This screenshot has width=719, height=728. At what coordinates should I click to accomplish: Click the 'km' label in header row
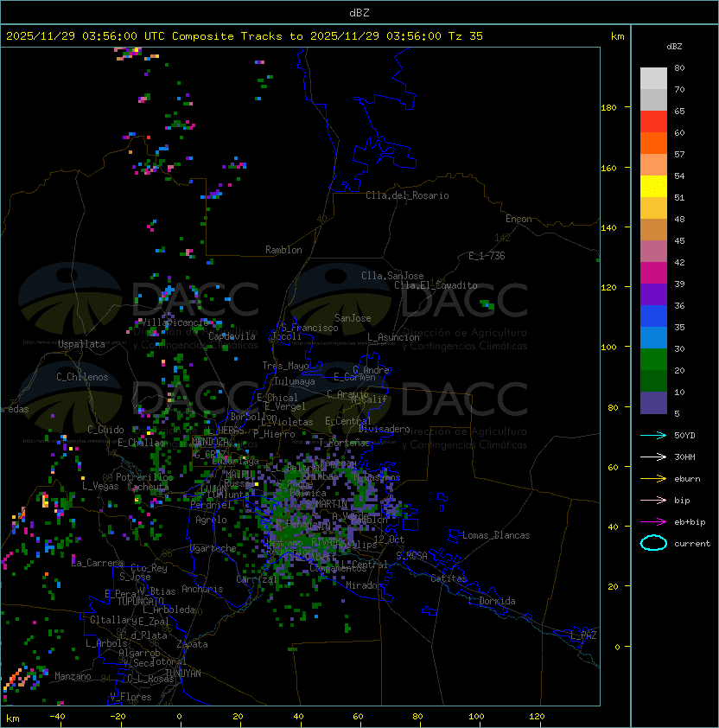tap(617, 36)
